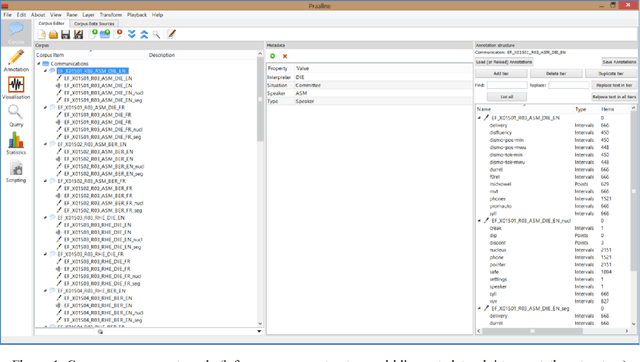Click the expand all double-down arrows

pos(131,34)
